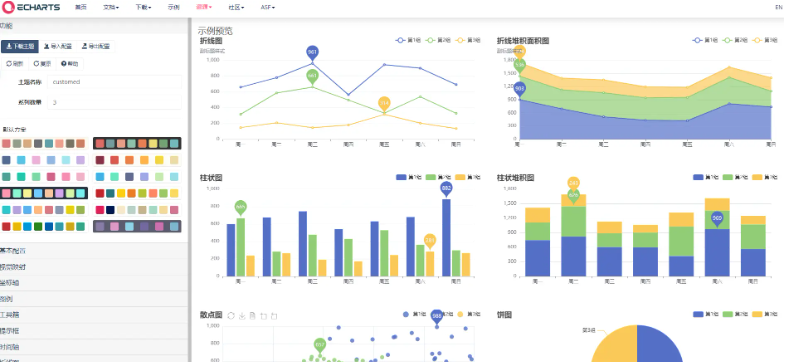Select the area zoom icon in scatter toolbox
Image resolution: width=790 pixels, height=362 pixels.
click(x=264, y=316)
